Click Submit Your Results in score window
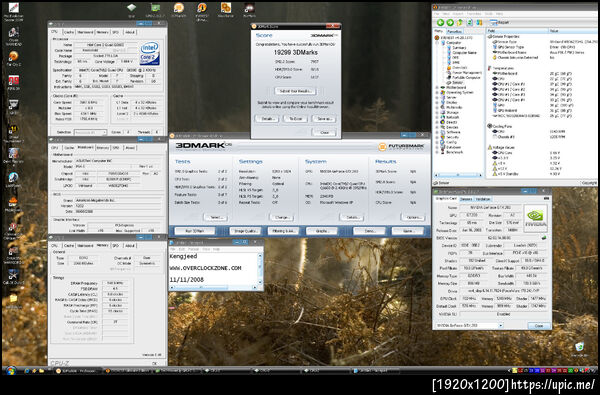The height and width of the screenshot is (395, 600). (295, 91)
